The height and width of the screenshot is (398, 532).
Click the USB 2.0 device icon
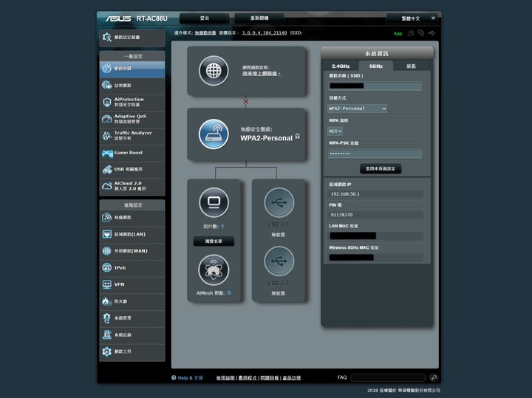(279, 261)
